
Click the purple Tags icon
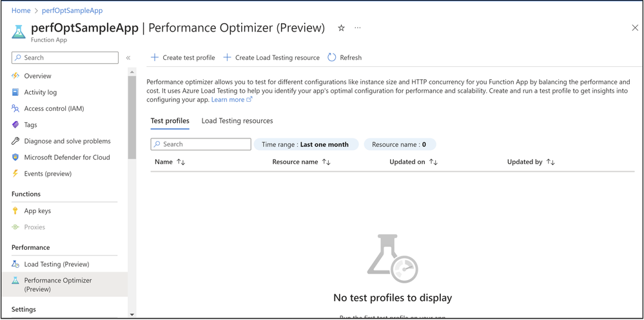(x=15, y=125)
